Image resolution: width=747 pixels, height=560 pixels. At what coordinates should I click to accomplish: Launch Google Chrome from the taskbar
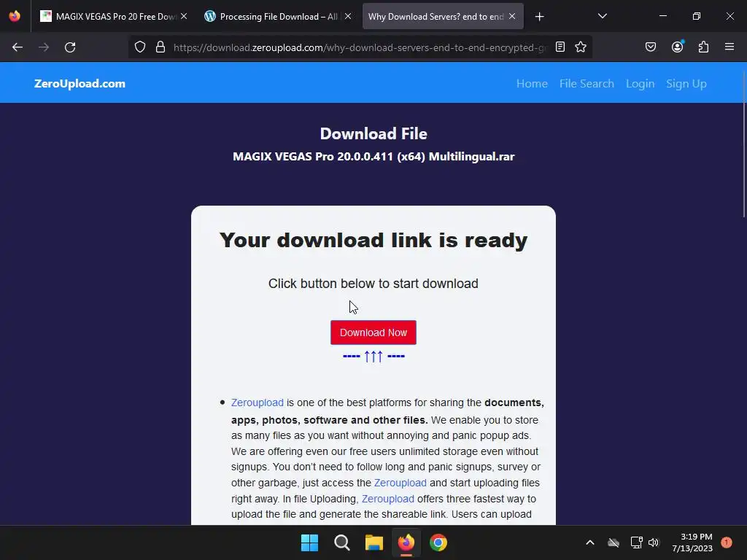pos(438,542)
